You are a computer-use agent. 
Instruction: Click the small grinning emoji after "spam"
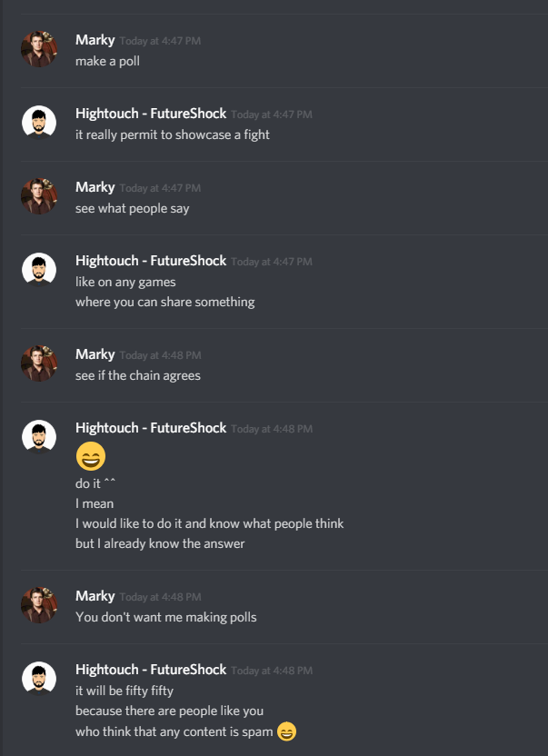pyautogui.click(x=286, y=731)
